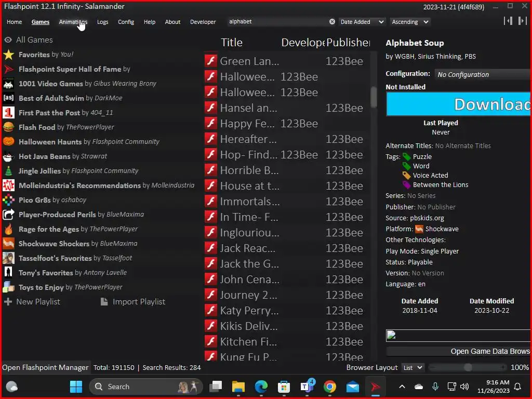Click the zoom scale slider handle
This screenshot has height=399, width=532.
coord(468,367)
